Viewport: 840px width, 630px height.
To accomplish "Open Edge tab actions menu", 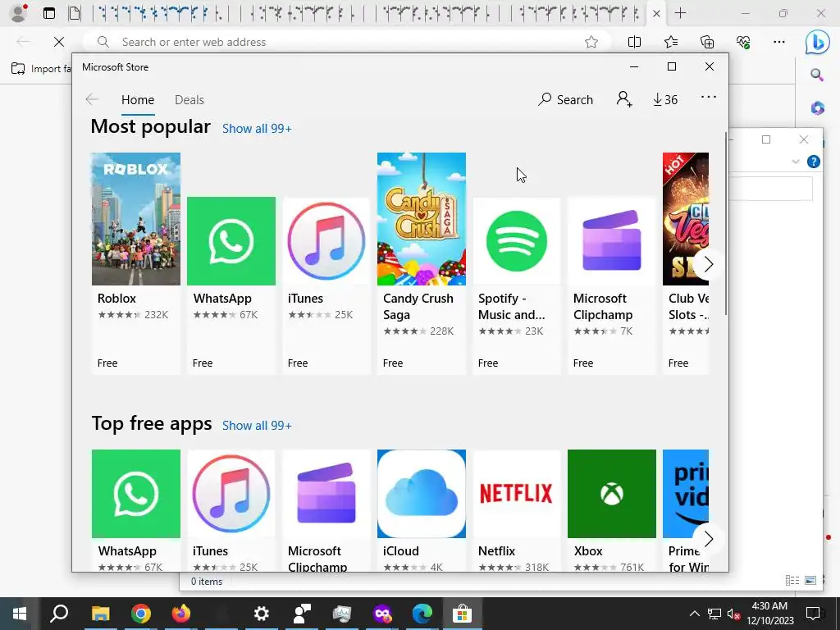I will tap(48, 13).
